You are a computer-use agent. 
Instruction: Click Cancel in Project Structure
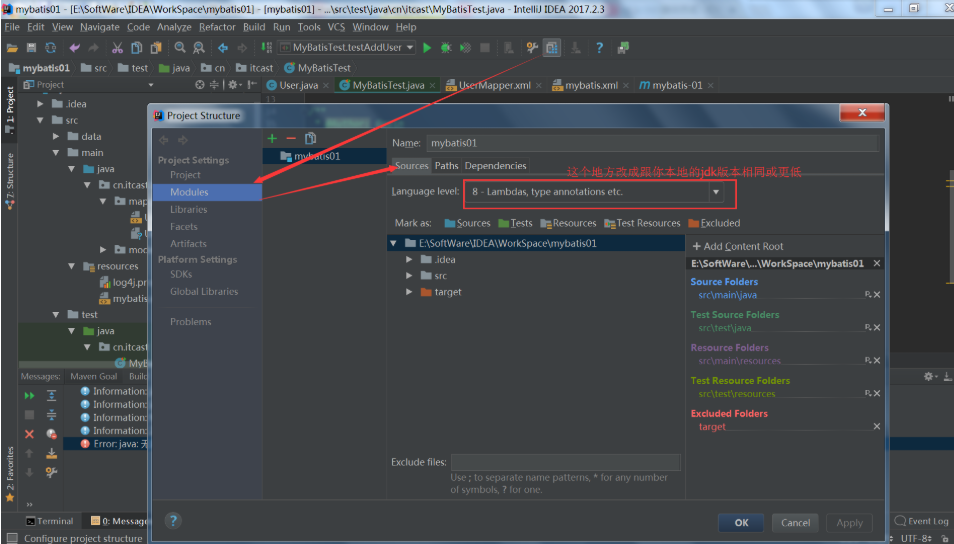coord(795,523)
